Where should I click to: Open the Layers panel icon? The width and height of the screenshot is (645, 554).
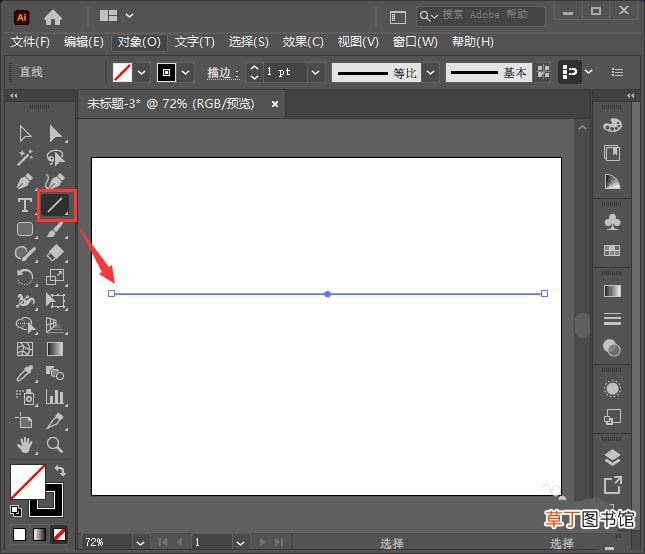pos(612,458)
